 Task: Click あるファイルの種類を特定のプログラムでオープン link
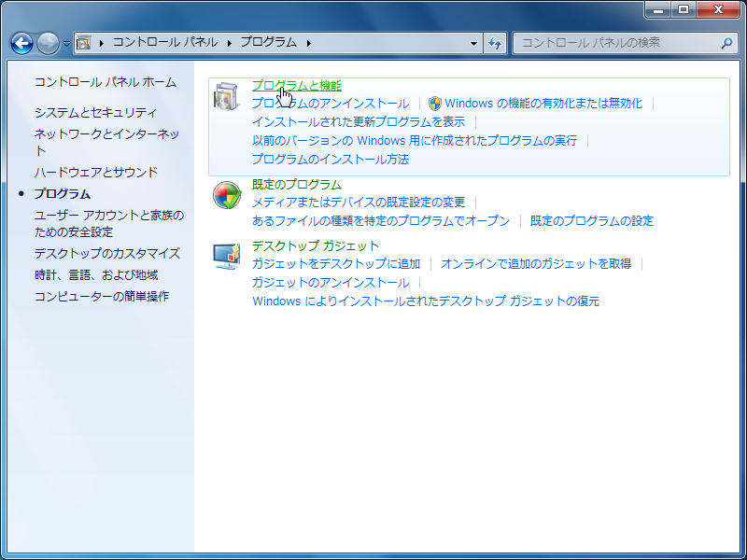[x=381, y=221]
